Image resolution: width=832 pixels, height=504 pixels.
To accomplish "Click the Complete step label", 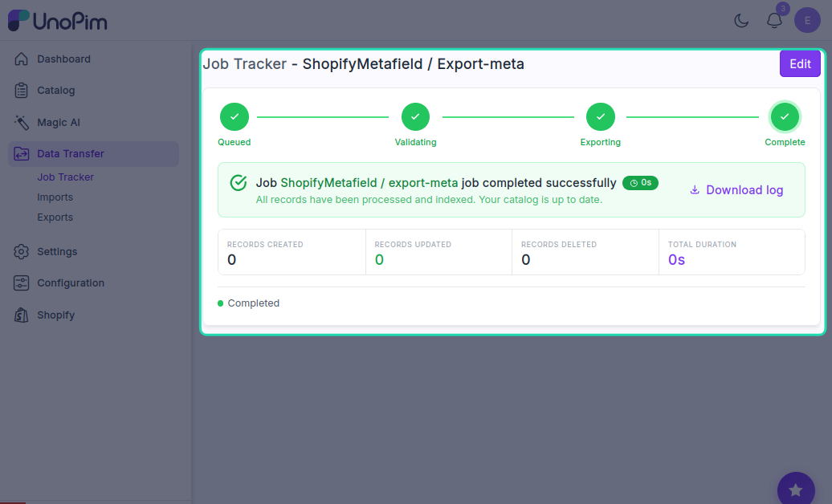I will pyautogui.click(x=785, y=142).
